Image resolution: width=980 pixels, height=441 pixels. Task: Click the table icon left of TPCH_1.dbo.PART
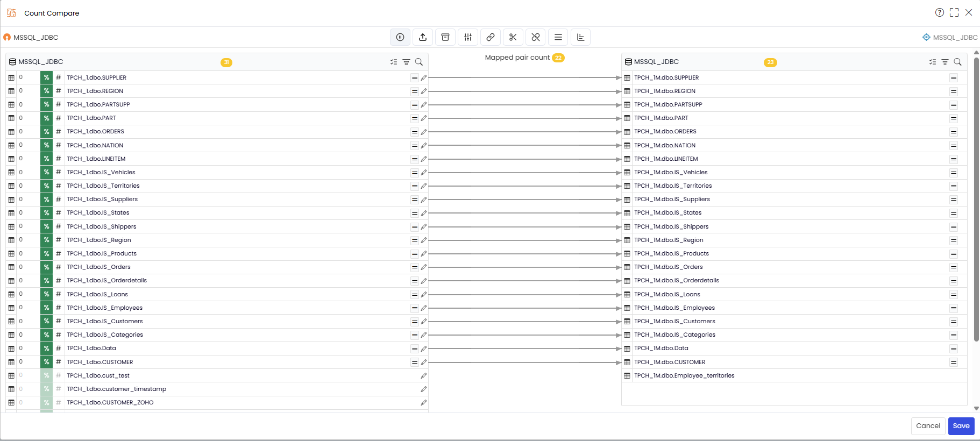(x=11, y=118)
